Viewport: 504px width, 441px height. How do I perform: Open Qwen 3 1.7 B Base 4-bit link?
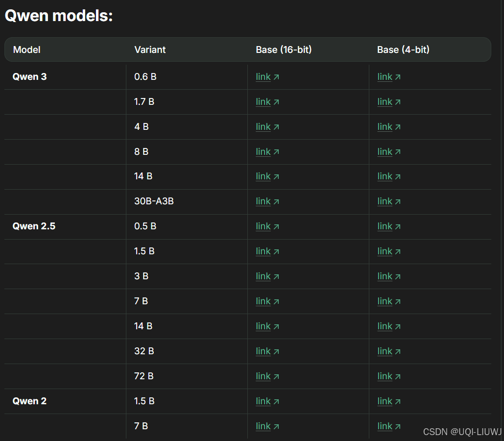tap(388, 101)
